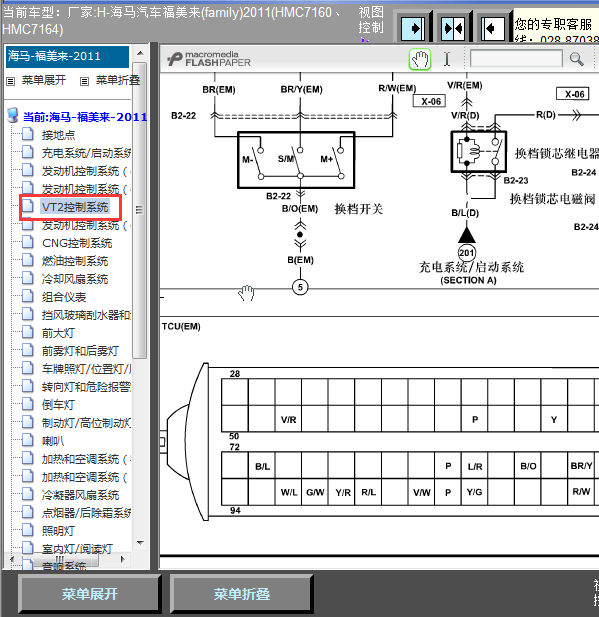Click the page icon beside 喇叭

28,440
